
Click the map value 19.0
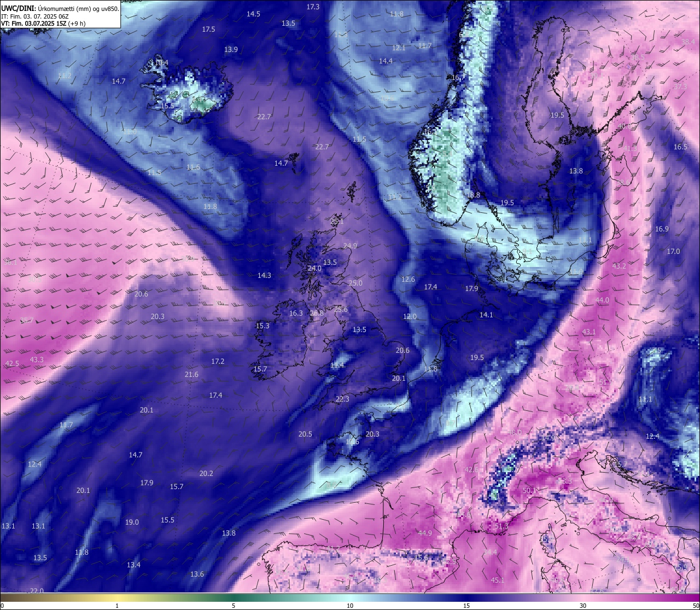(132, 522)
